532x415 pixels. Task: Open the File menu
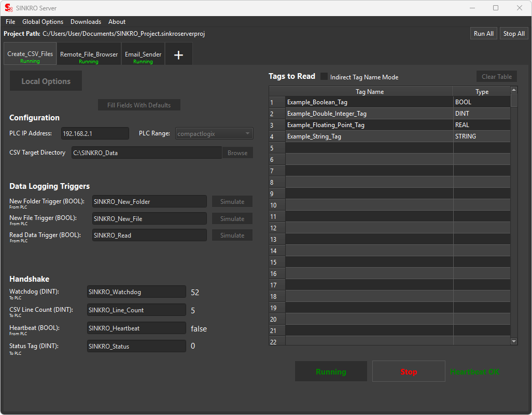(10, 22)
